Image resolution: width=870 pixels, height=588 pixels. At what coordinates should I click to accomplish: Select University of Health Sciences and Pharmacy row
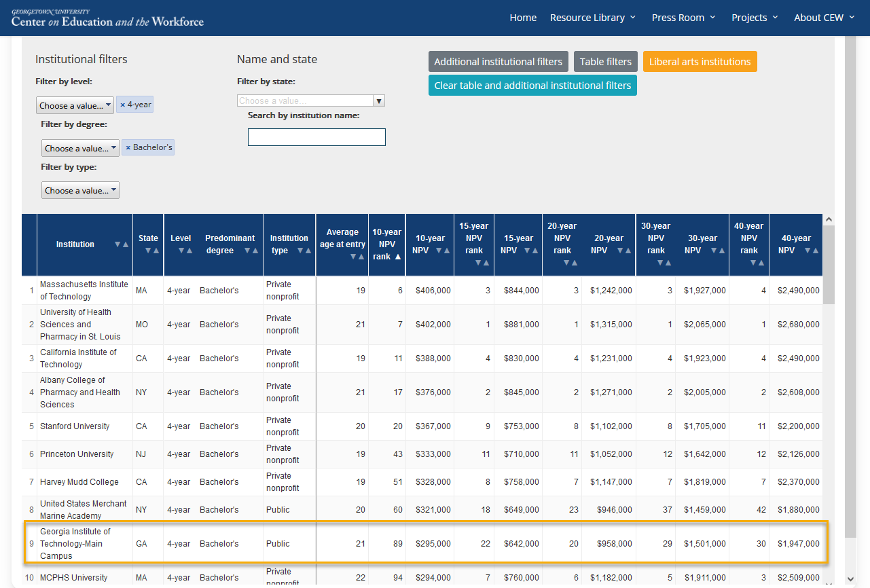[80, 325]
